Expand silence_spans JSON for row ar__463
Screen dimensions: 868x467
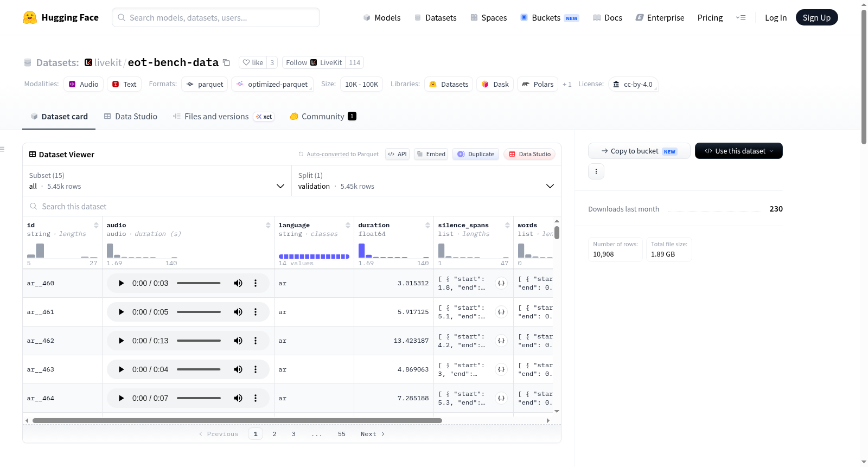coord(501,369)
